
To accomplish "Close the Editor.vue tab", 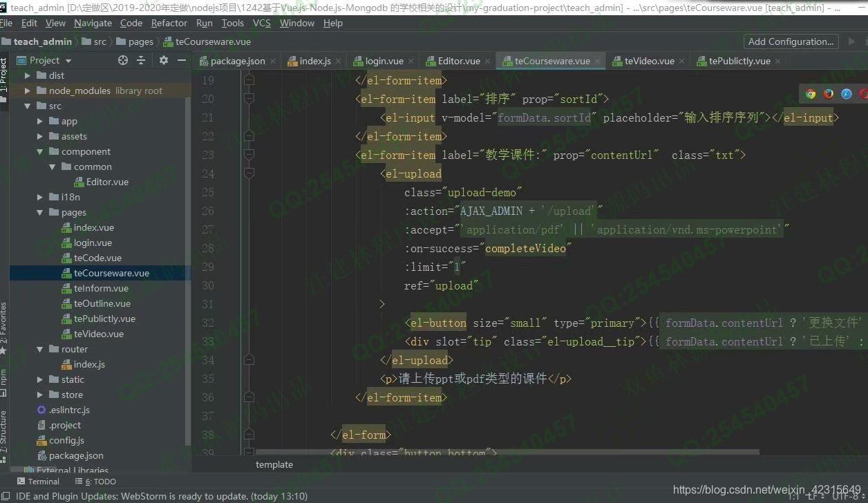I will pyautogui.click(x=487, y=61).
